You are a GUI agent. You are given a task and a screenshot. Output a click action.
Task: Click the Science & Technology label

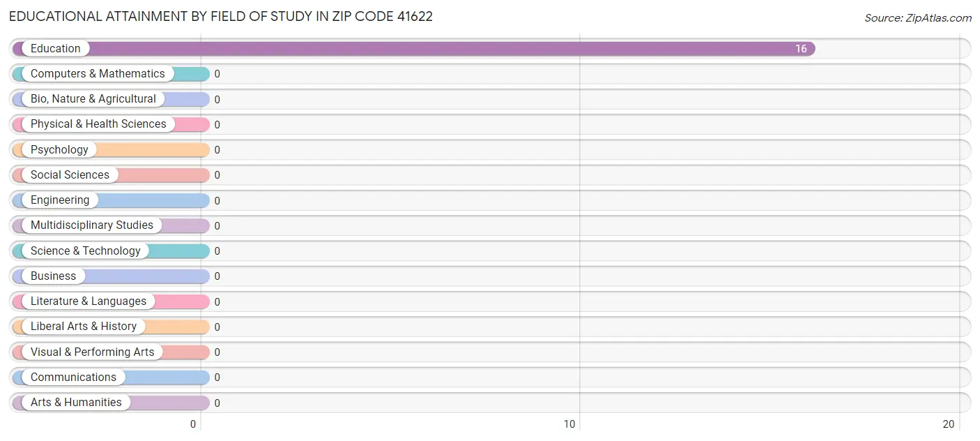point(86,251)
